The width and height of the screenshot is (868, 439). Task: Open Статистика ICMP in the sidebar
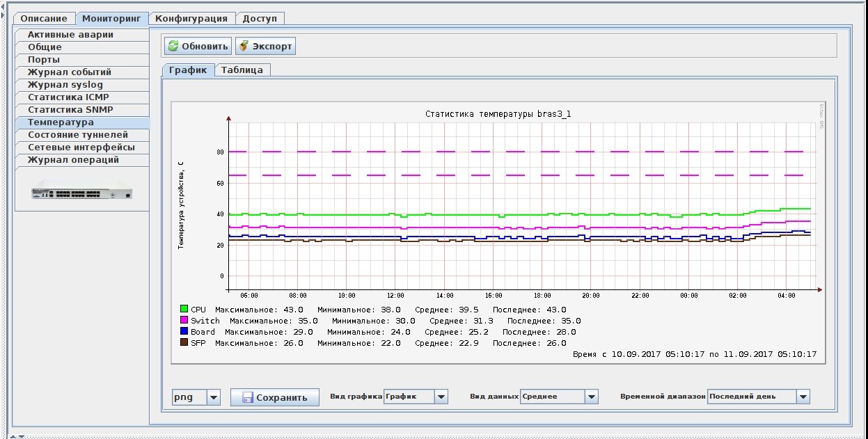68,97
